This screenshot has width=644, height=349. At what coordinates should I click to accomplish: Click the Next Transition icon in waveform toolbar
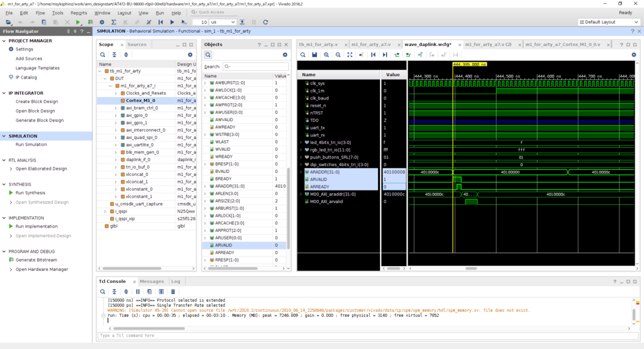point(408,55)
